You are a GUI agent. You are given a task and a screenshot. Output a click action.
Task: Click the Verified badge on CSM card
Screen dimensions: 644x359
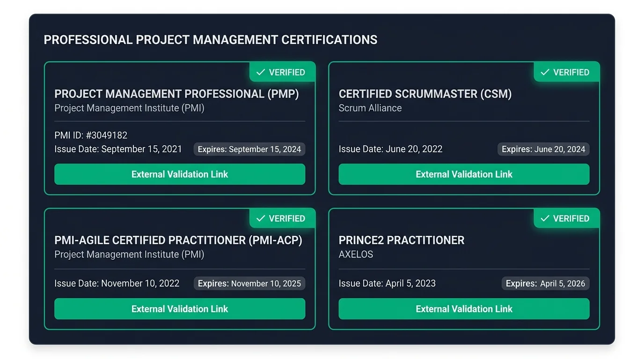[x=566, y=72]
